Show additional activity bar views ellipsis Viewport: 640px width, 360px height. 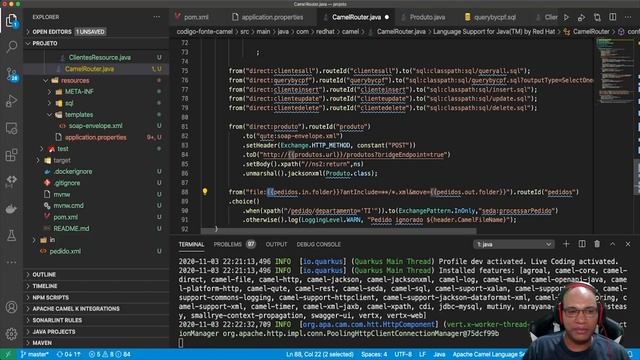(x=11, y=262)
